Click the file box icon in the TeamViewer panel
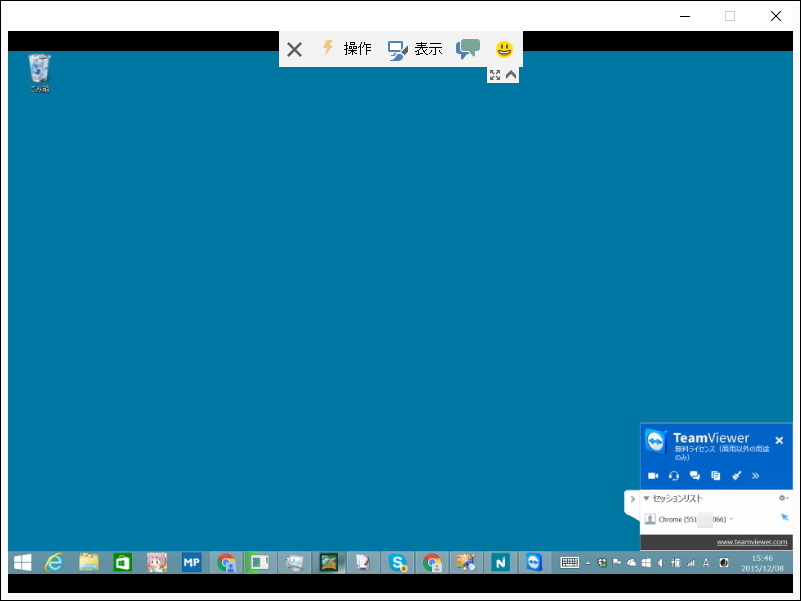This screenshot has height=601, width=801. point(716,476)
